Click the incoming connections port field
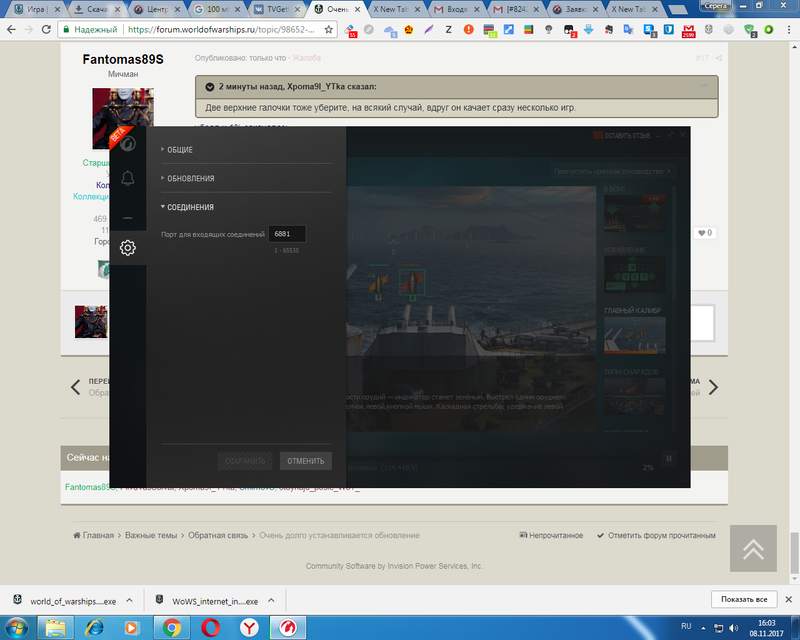The width and height of the screenshot is (800, 640). pos(287,234)
